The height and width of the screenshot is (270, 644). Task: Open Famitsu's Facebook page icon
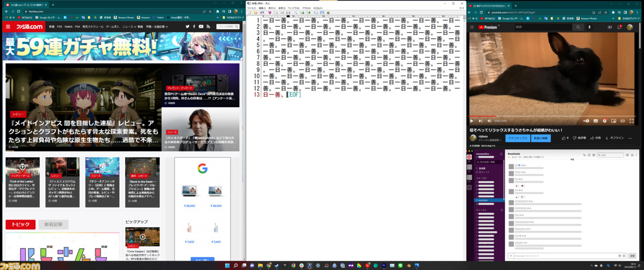(x=194, y=26)
